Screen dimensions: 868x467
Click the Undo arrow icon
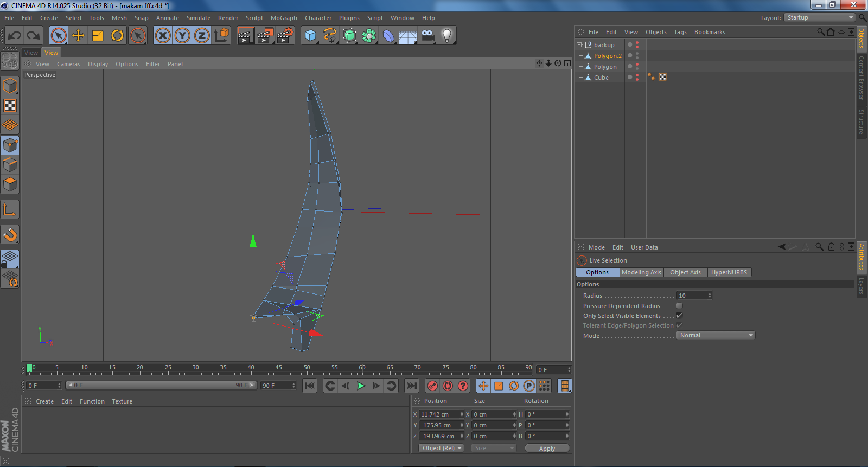tap(15, 36)
